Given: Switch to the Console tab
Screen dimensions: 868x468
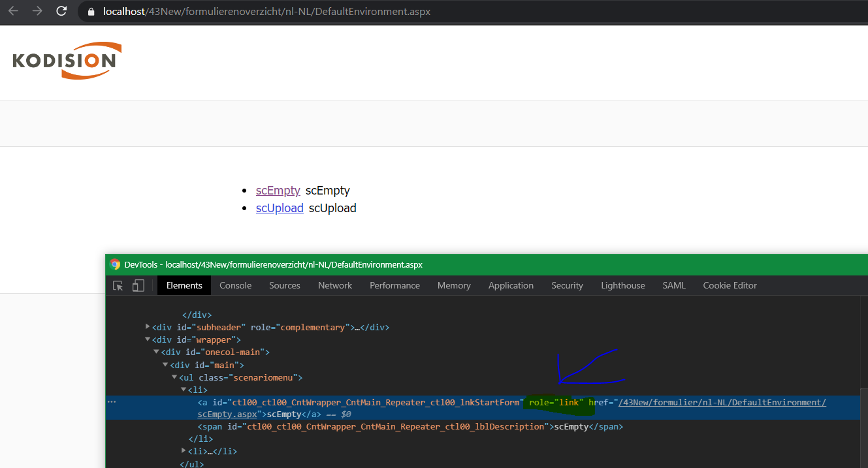Looking at the screenshot, I should (235, 286).
